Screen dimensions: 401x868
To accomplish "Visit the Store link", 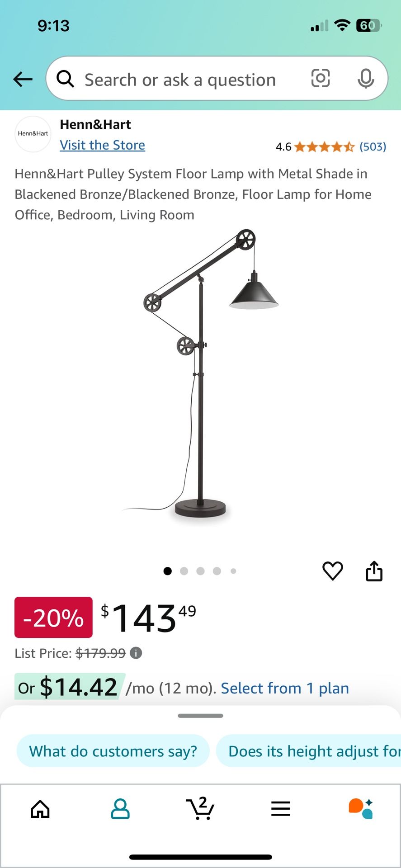I will [103, 145].
